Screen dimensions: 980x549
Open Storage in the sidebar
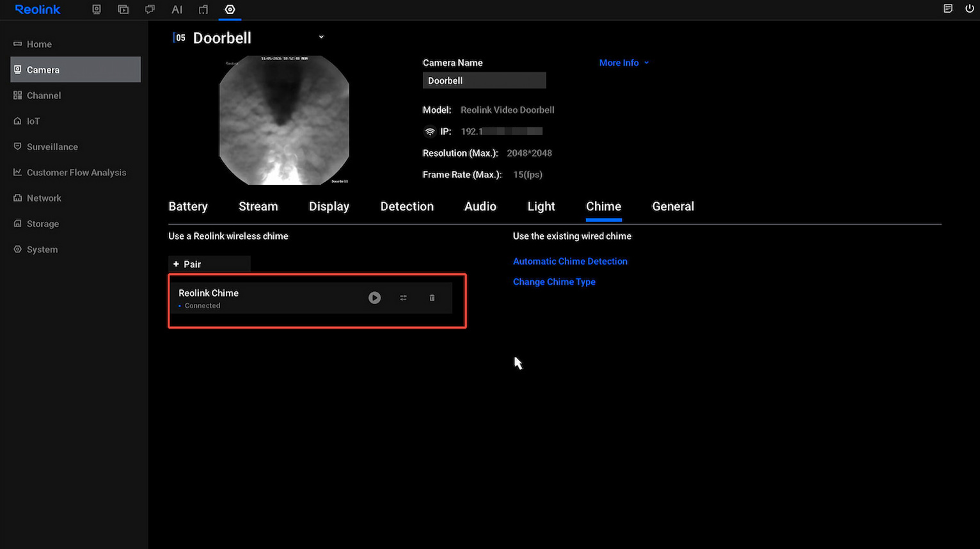click(75, 223)
